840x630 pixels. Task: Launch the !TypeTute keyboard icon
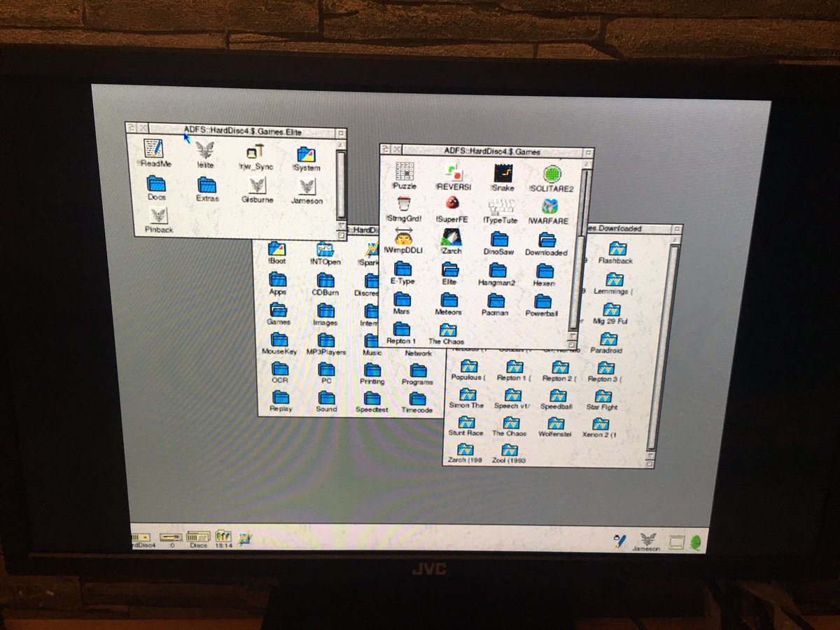(x=501, y=206)
